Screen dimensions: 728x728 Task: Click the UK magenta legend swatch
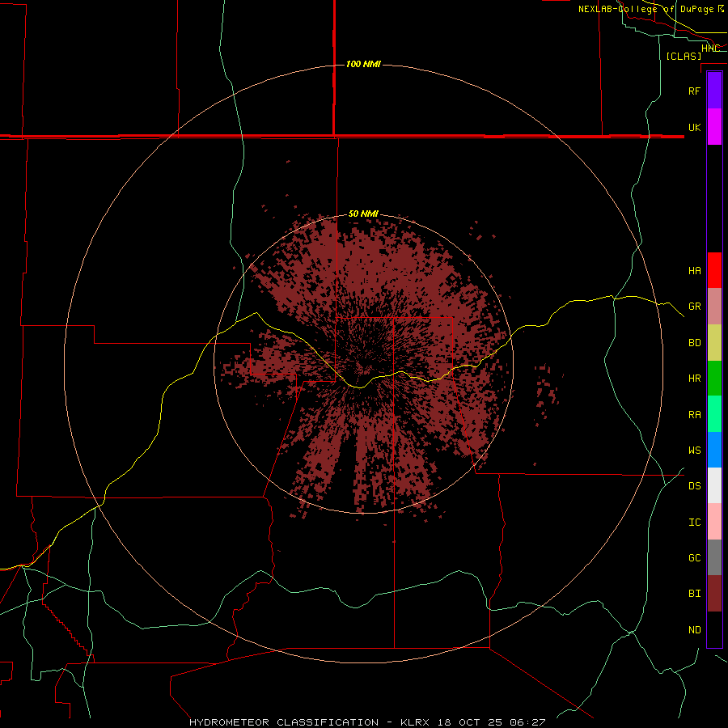click(714, 127)
